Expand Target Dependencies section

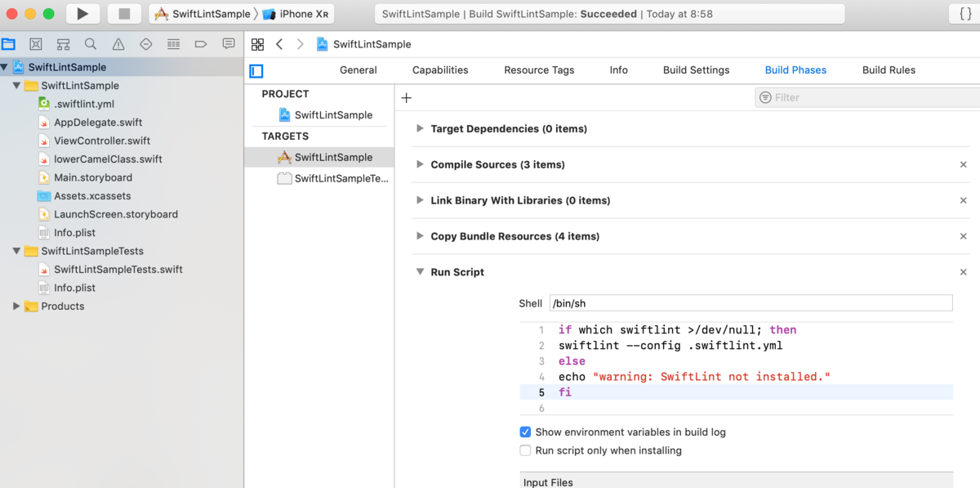coord(420,128)
